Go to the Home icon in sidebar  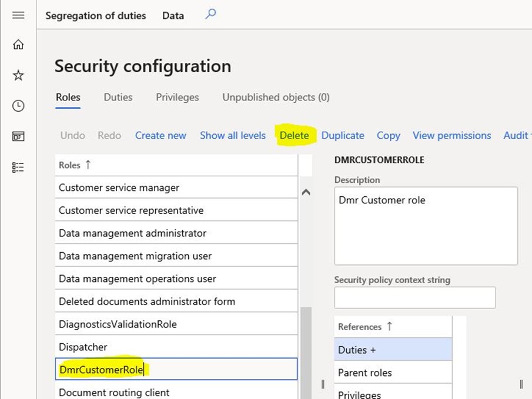(18, 45)
